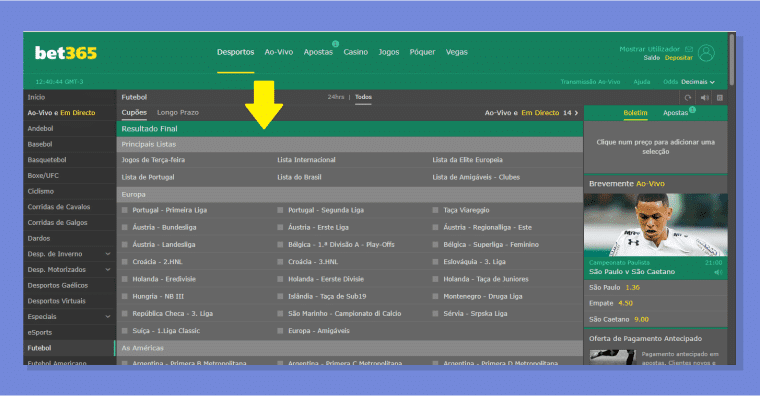Expand Desp. Motorizados in sidebar

(x=108, y=269)
